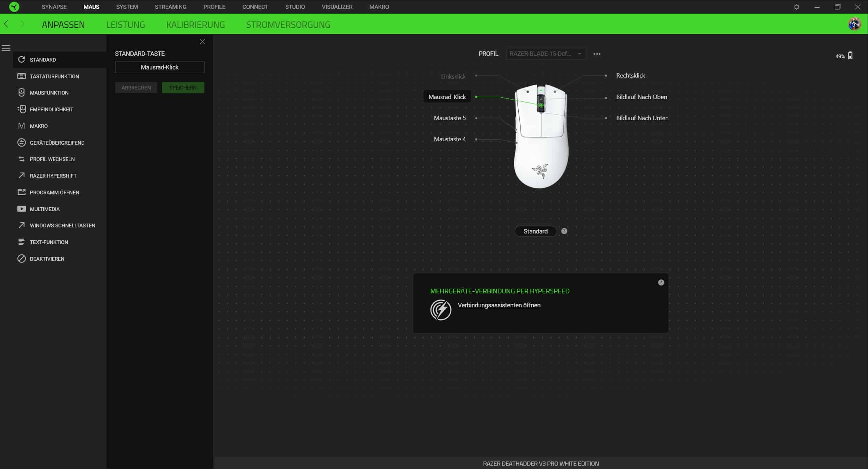Open the Multimedia play icon option
The height and width of the screenshot is (469, 868).
21,209
